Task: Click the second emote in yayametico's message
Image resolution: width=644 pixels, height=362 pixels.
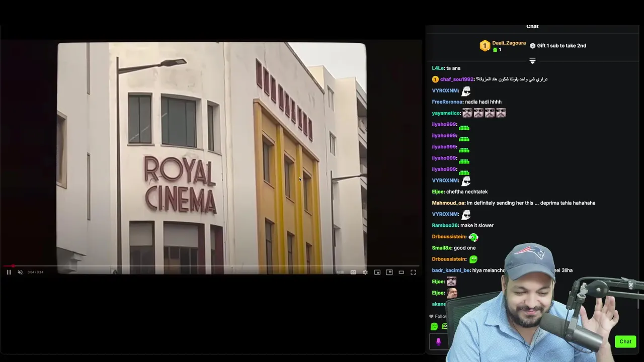Action: pos(478,113)
